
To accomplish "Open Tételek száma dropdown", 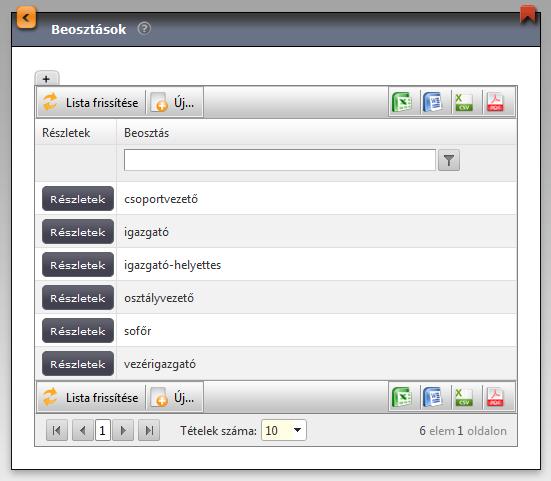I will [284, 430].
